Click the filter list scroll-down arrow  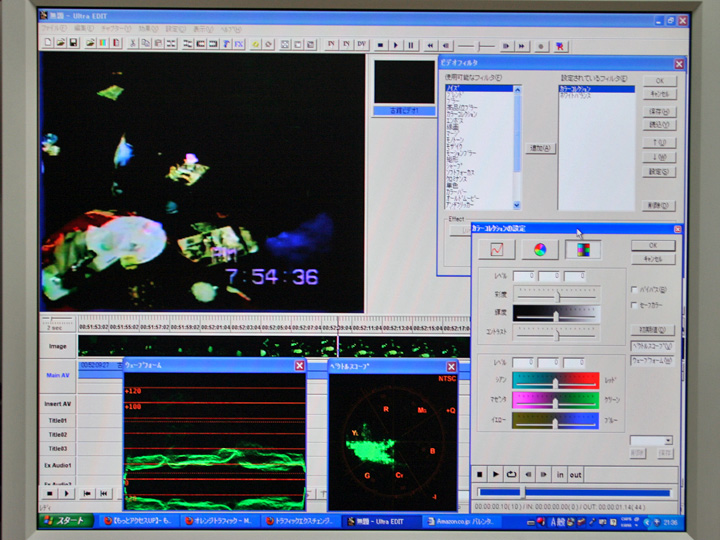pos(517,205)
